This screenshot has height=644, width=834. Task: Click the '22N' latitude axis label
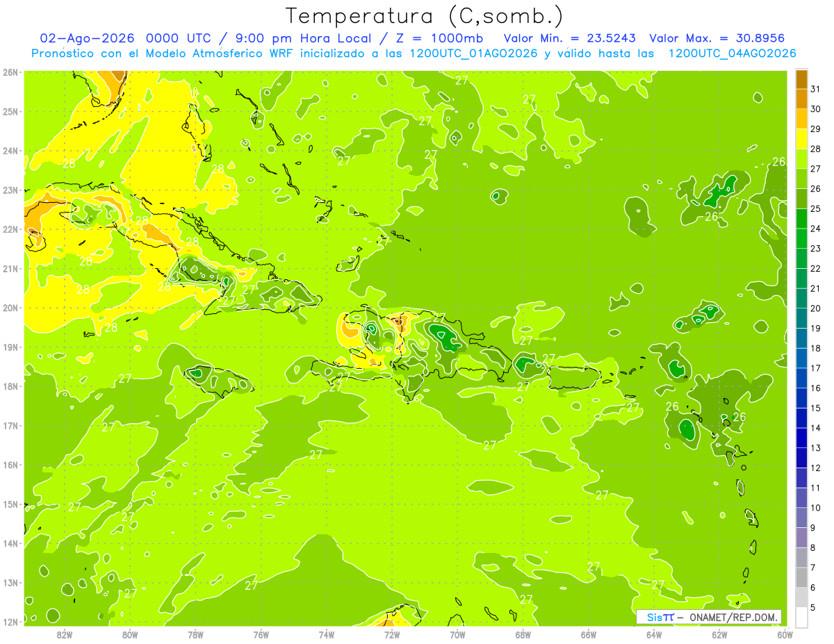[x=10, y=229]
